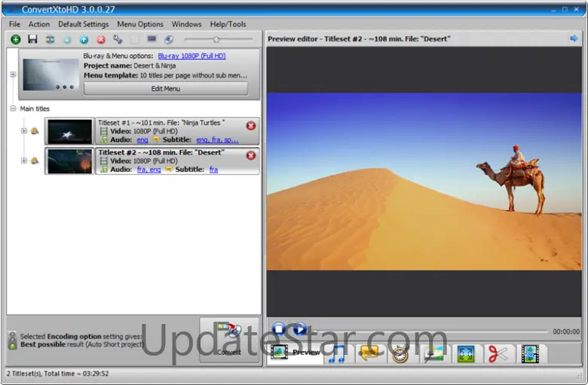Screen dimensions: 588x385
Task: Open the resize tab with fullscreen frame icon
Action: [x=466, y=353]
